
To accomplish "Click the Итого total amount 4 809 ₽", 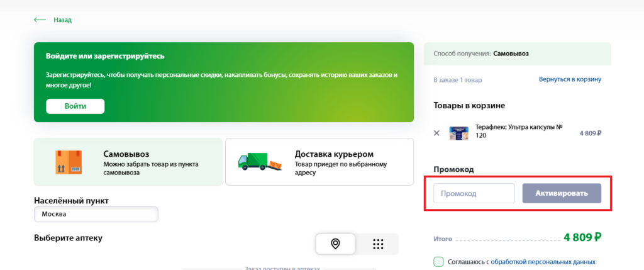I will [x=582, y=237].
